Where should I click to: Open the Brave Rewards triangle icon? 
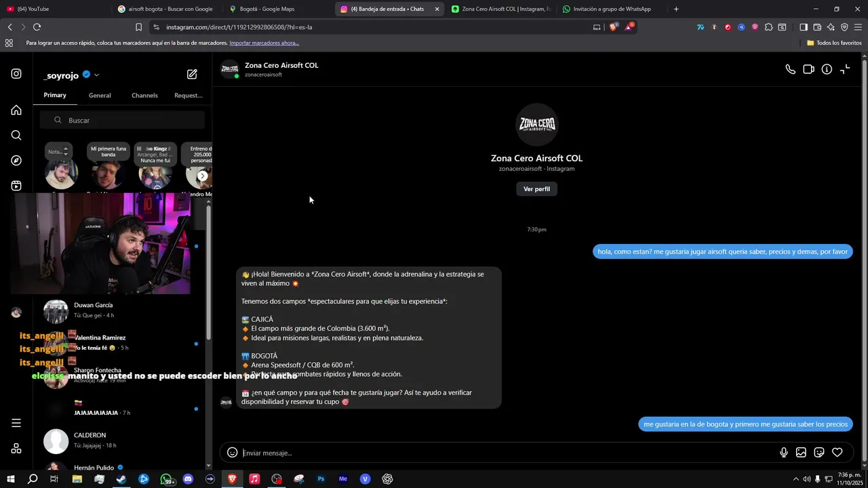pyautogui.click(x=629, y=27)
